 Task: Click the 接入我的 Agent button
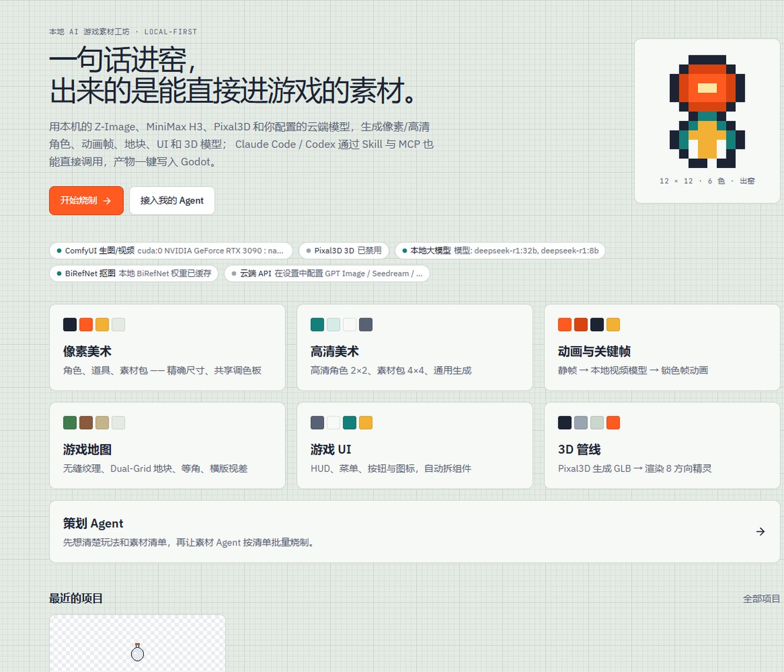(172, 200)
